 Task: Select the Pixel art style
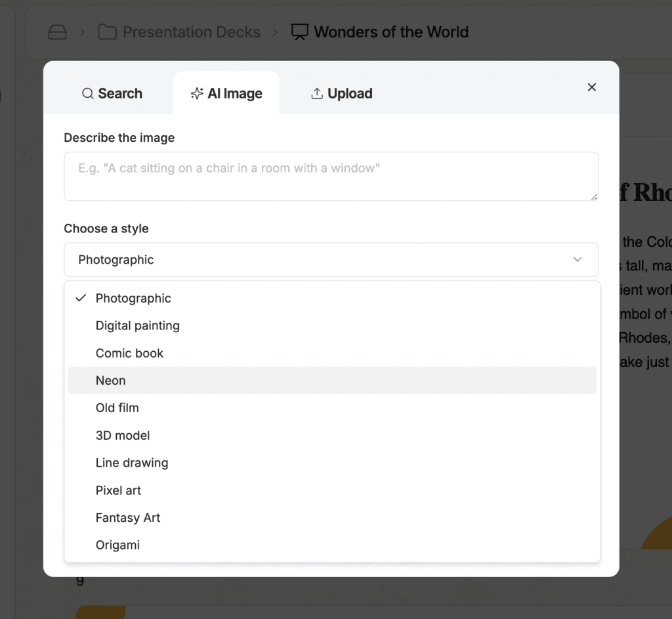(x=332, y=490)
